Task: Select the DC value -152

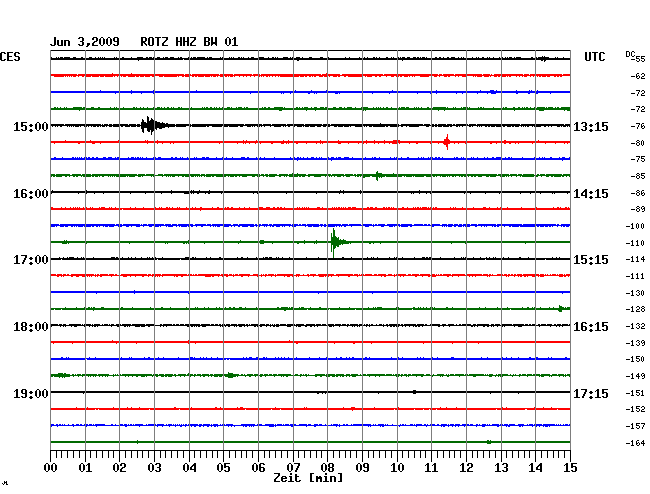Action: 635,409
